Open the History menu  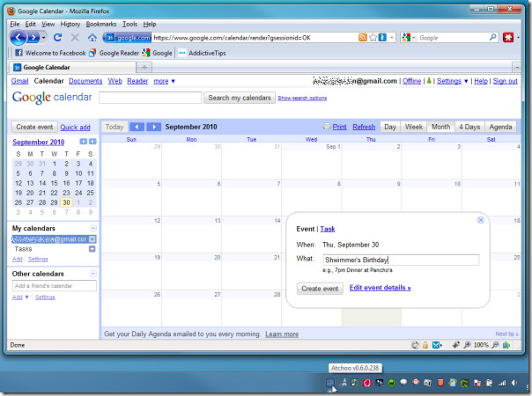pyautogui.click(x=70, y=24)
